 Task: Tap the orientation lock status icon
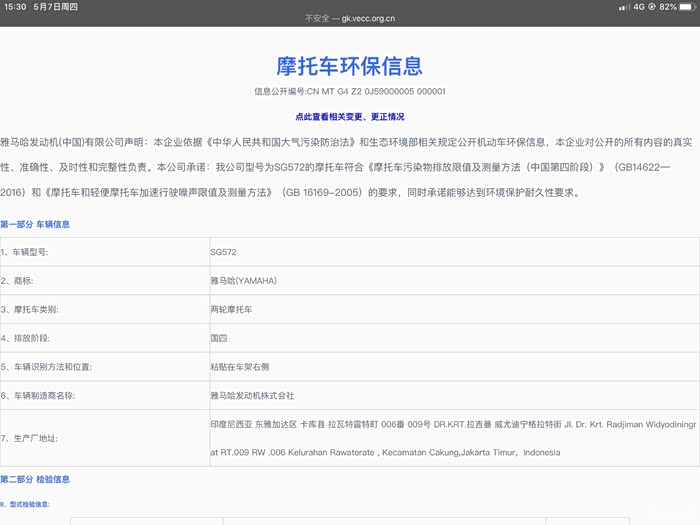tap(652, 7)
